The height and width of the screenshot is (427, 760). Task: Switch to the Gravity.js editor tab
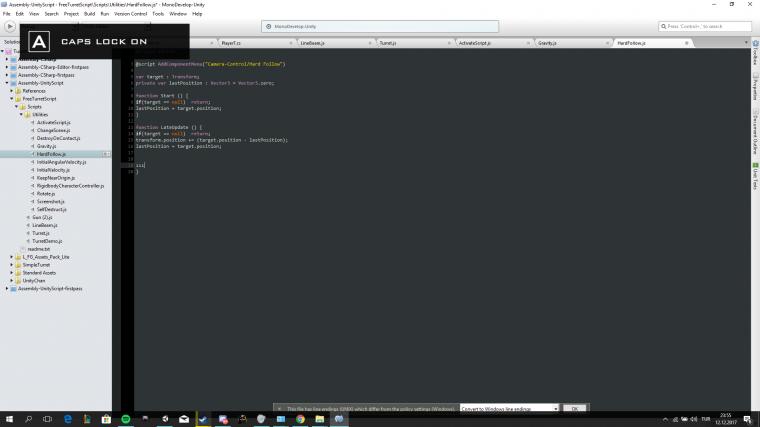pos(547,43)
